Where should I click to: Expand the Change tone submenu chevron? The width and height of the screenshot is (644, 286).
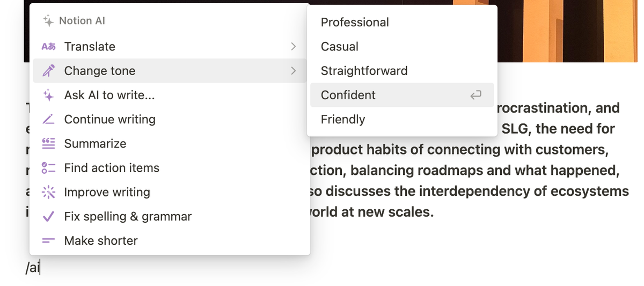(x=293, y=71)
